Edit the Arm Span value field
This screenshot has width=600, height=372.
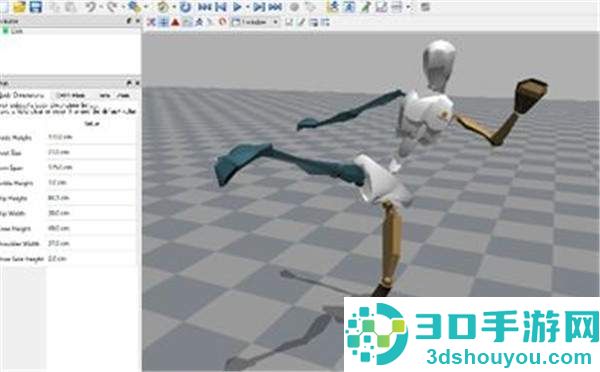[x=91, y=167]
